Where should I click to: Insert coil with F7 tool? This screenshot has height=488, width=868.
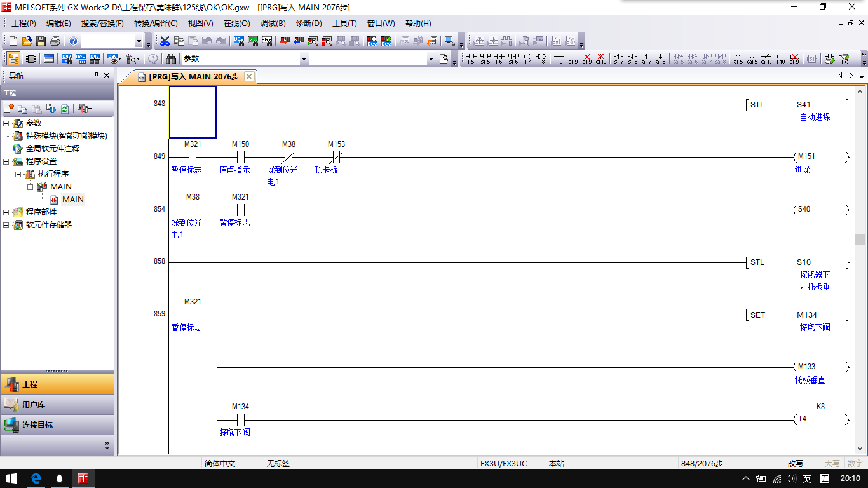tap(527, 59)
